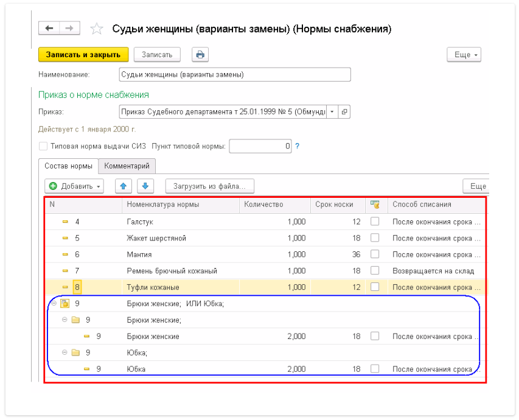Click the forward navigation arrow
Viewport: 519px width, 420px height.
[x=69, y=29]
